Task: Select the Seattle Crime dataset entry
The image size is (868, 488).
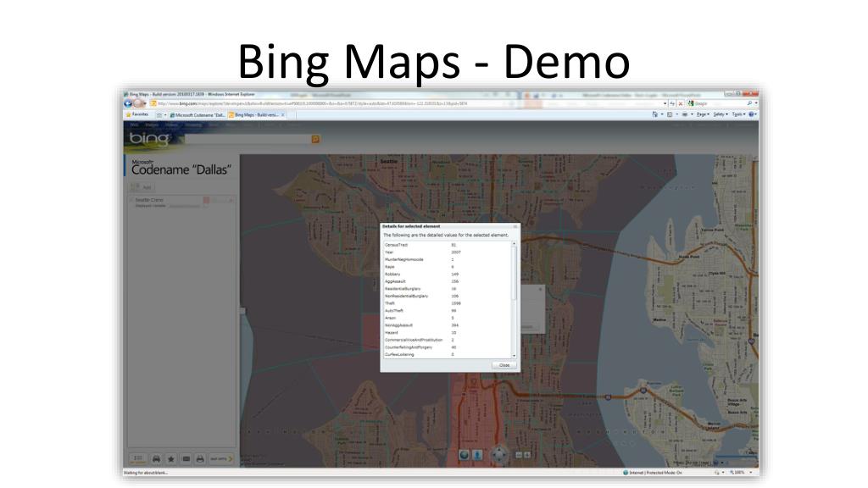Action: tap(149, 200)
